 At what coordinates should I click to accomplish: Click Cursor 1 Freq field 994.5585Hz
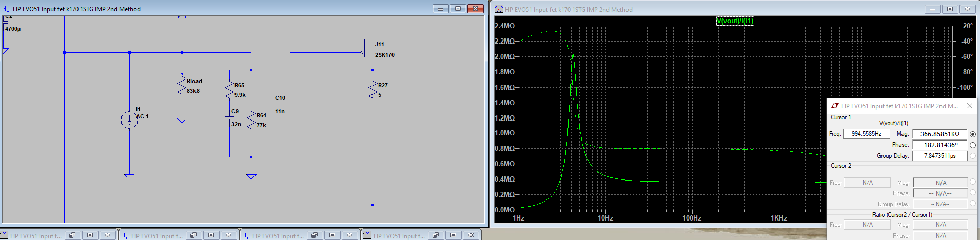866,134
